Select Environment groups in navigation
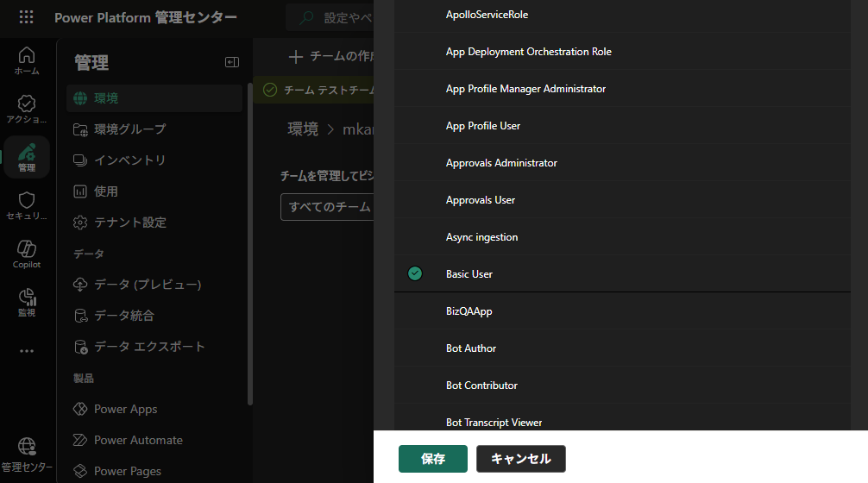Screen dimensions: 868x483 tap(129, 129)
